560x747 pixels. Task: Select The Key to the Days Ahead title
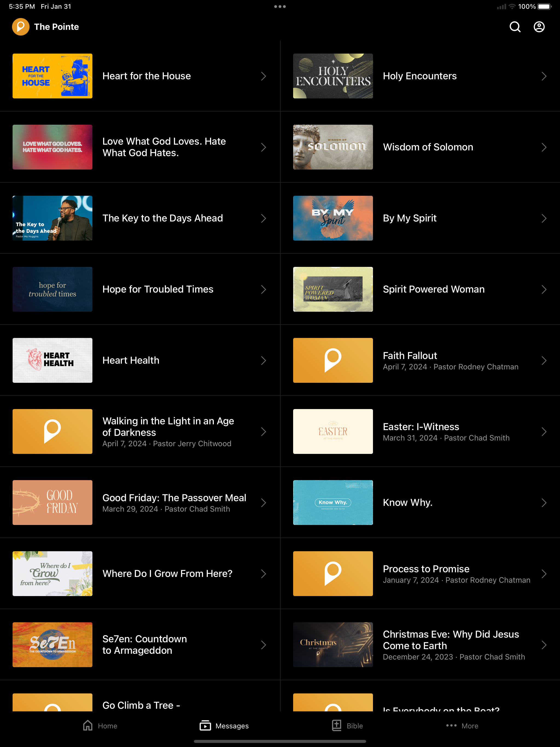162,218
